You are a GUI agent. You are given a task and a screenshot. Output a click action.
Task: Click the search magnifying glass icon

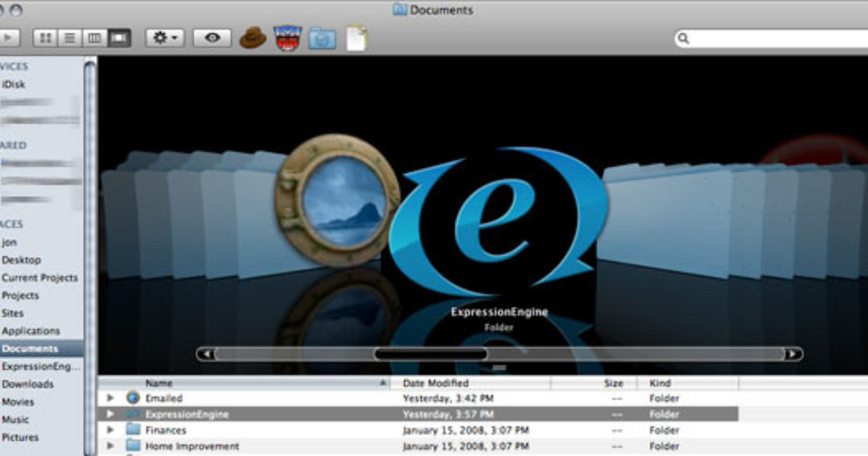[684, 38]
